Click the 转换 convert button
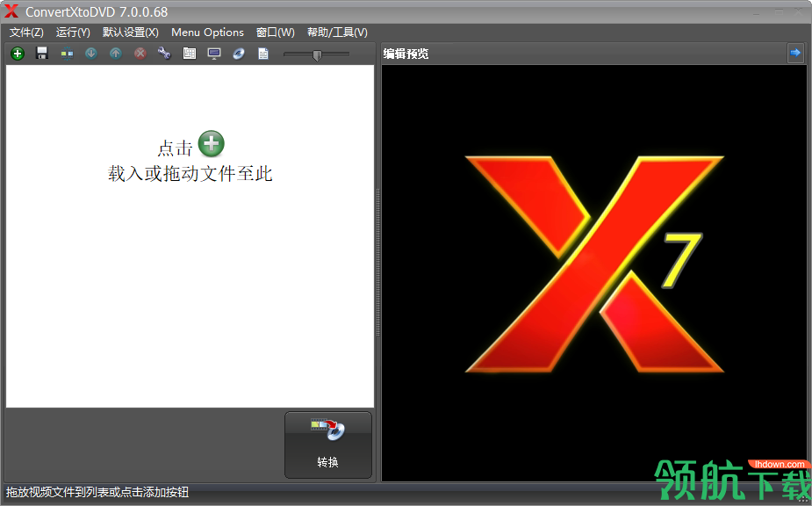Image resolution: width=812 pixels, height=506 pixels. click(x=327, y=445)
